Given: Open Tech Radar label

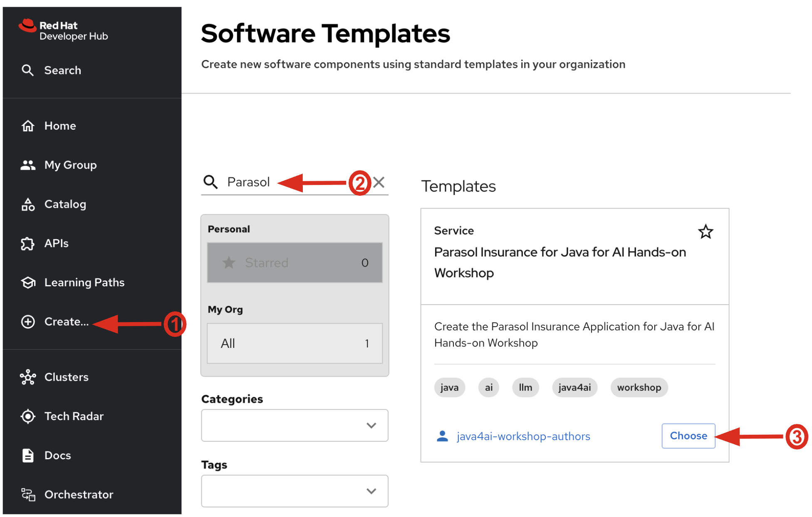Looking at the screenshot, I should [x=74, y=416].
